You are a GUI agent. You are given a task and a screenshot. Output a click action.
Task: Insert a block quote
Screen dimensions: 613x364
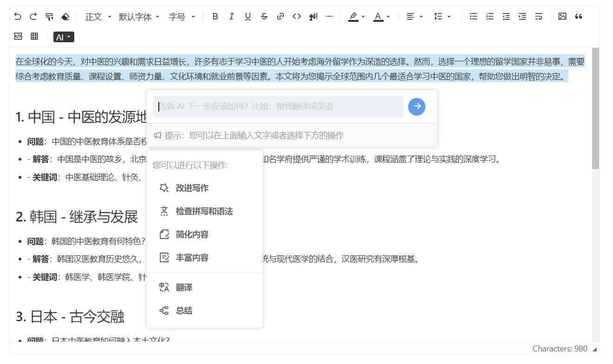[x=579, y=17]
